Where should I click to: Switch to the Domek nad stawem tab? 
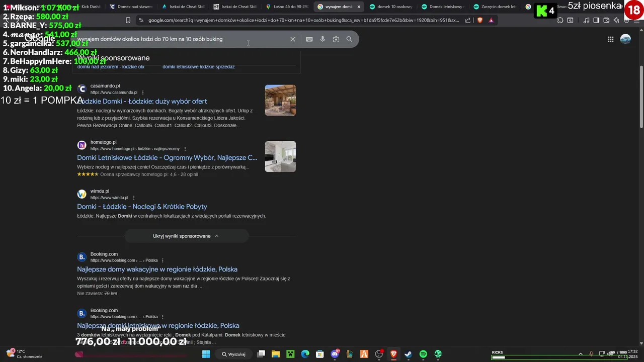[x=130, y=7]
